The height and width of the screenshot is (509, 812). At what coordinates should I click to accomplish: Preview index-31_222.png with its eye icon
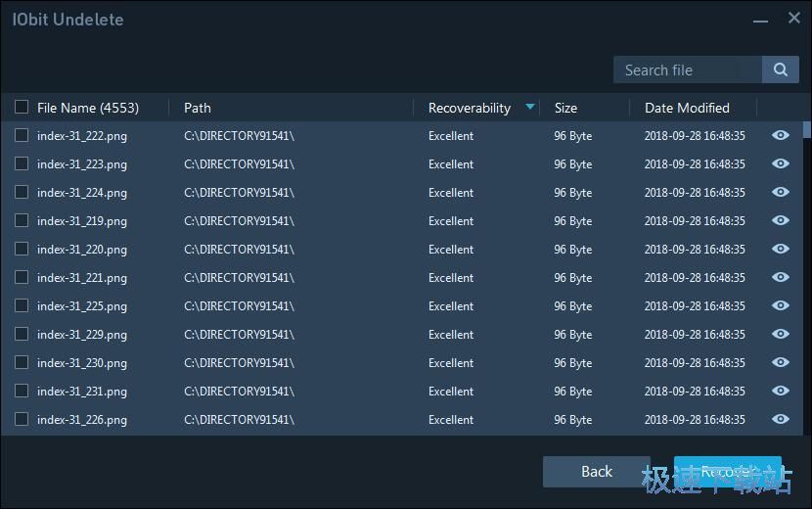point(781,136)
